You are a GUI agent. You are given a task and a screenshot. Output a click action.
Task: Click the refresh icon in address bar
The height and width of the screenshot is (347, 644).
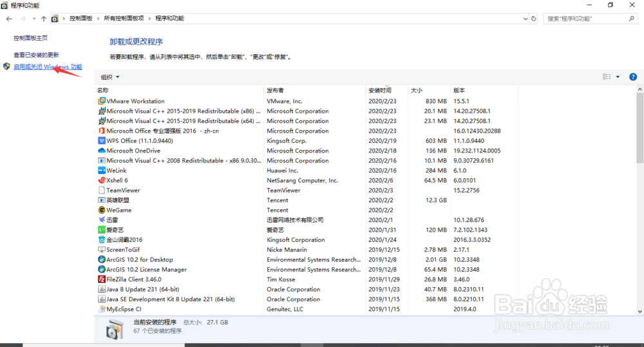pos(533,19)
